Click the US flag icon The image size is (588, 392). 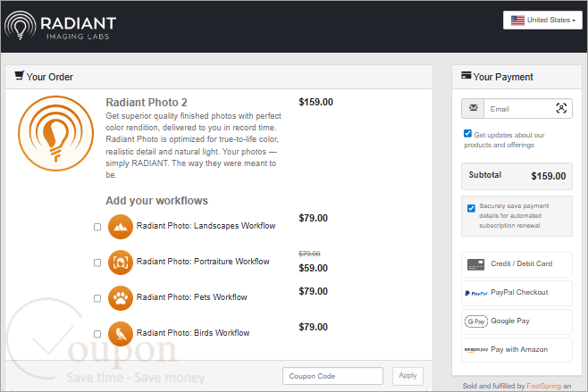517,21
